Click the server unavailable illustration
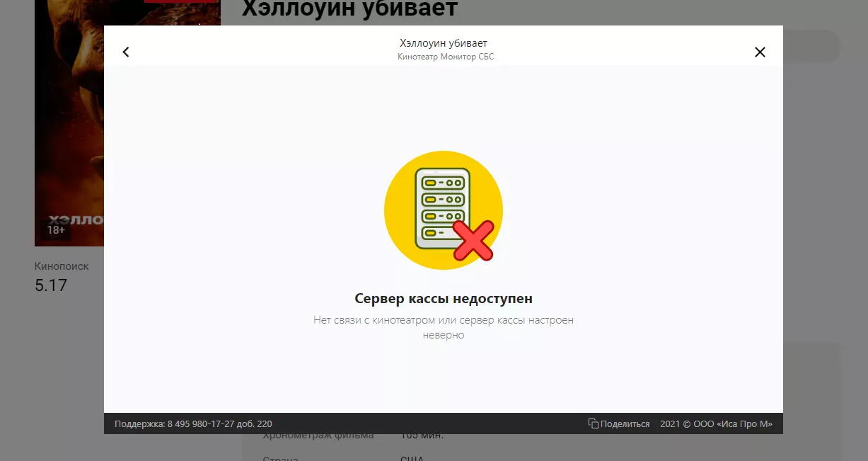The width and height of the screenshot is (868, 461). (x=443, y=210)
